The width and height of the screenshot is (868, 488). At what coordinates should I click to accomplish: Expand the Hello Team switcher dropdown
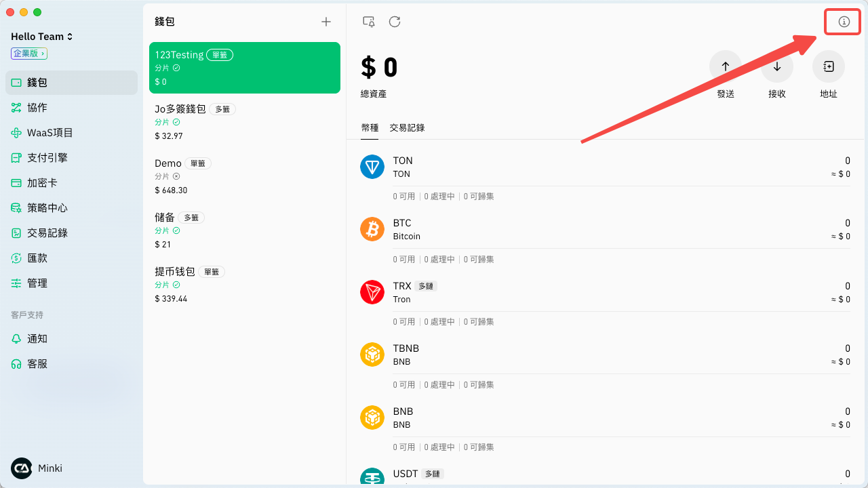tap(42, 37)
